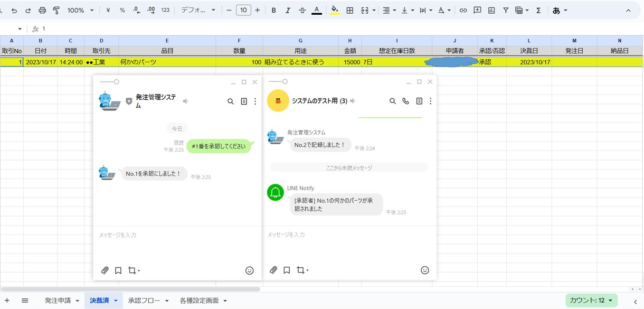This screenshot has width=644, height=309.
Task: Open the emoji picker in 発注管理システム chat
Action: (250, 270)
